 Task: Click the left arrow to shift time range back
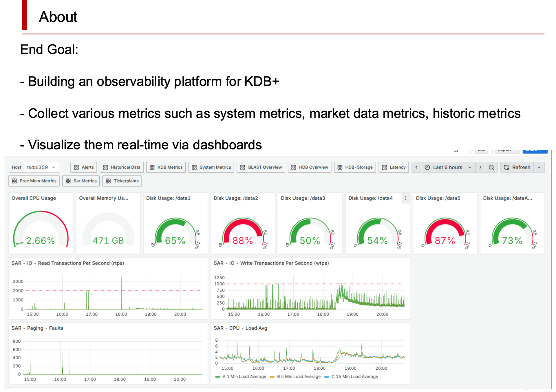pos(416,167)
